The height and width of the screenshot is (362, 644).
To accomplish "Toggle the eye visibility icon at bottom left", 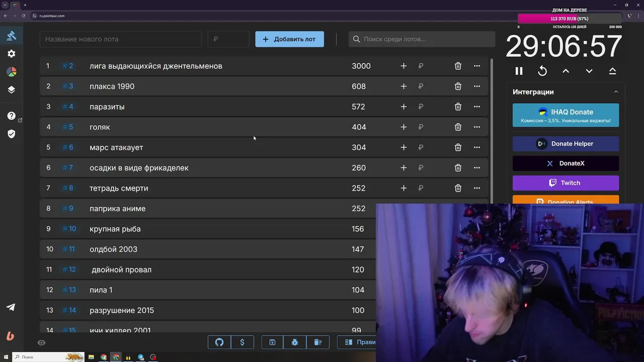I will click(42, 343).
